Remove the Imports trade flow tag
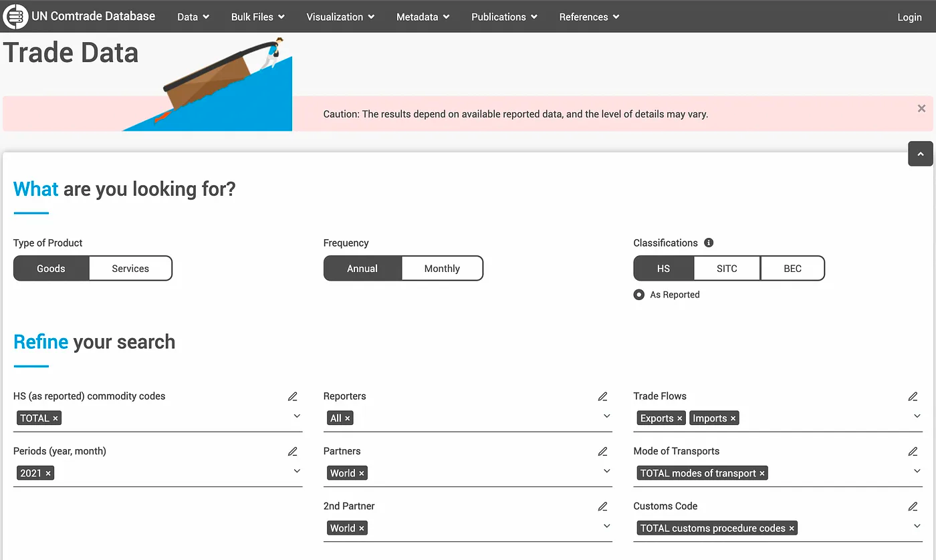 733,418
